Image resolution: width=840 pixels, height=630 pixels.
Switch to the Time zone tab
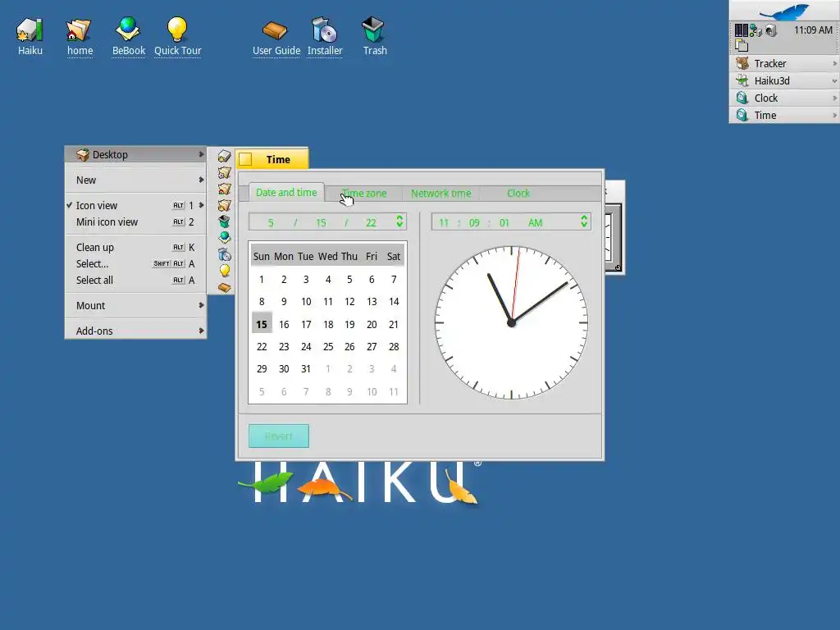[364, 194]
